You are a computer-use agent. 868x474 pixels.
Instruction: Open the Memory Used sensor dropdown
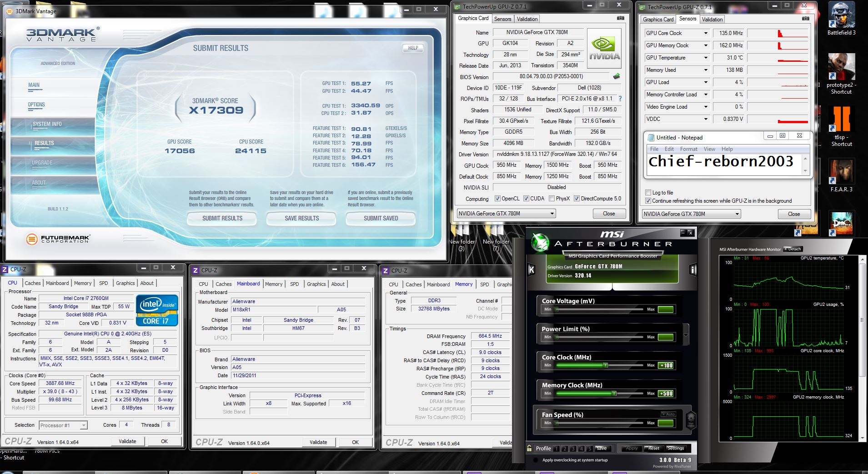pos(706,70)
